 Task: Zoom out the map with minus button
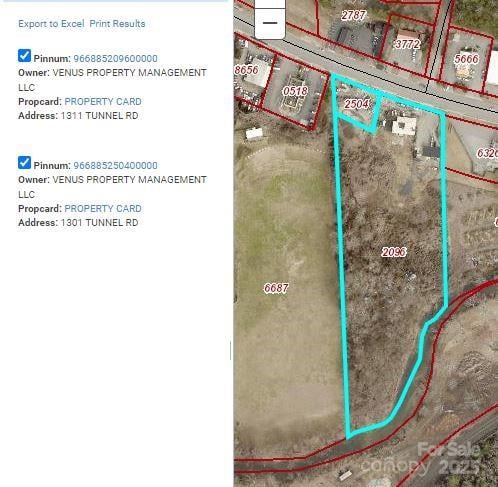click(270, 23)
